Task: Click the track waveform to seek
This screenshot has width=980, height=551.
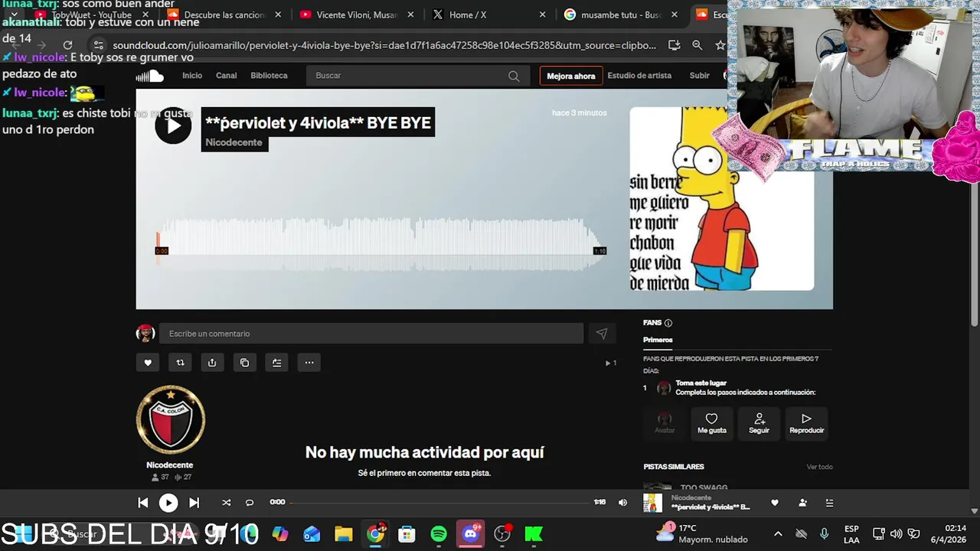Action: (381, 245)
